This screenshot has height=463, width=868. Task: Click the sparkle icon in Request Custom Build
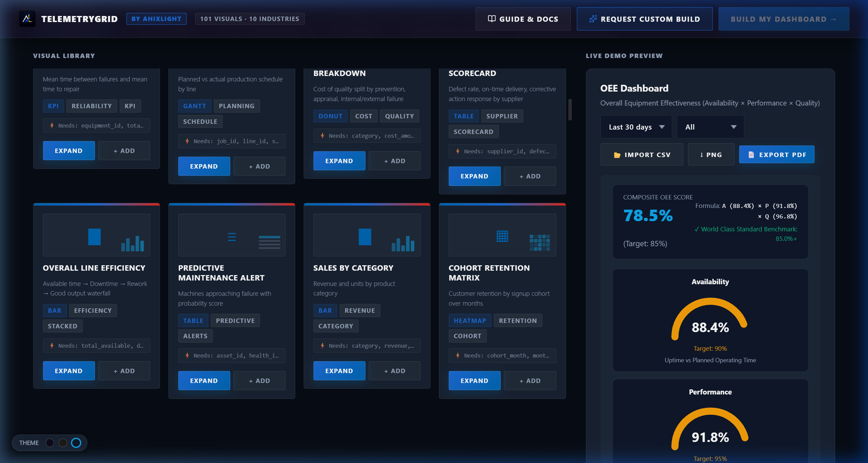(x=593, y=19)
